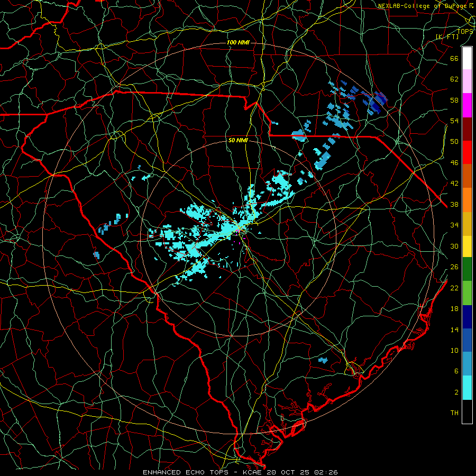Click the "02:26" timestamp
The width and height of the screenshot is (476, 476).
click(x=326, y=472)
